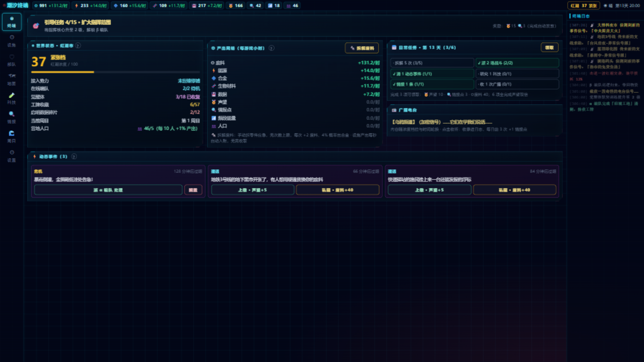
Task: Open help icon beside 世界状态 header
Action: click(78, 46)
